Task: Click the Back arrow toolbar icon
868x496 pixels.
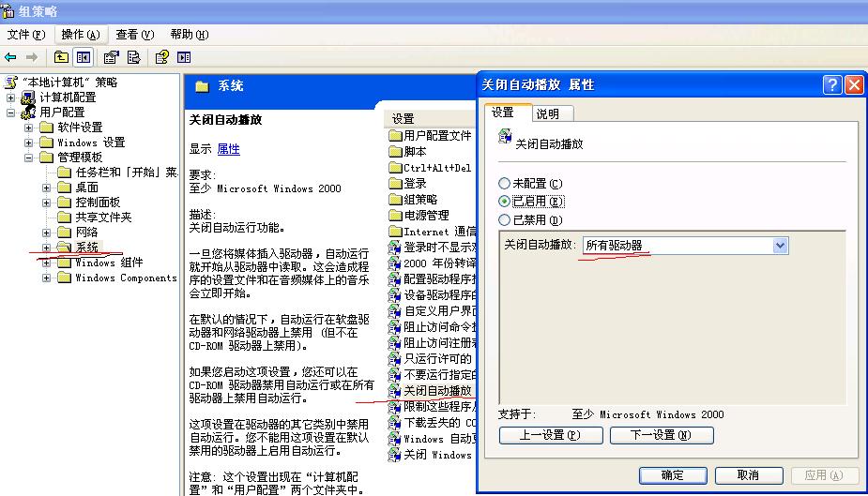Action: (x=10, y=57)
